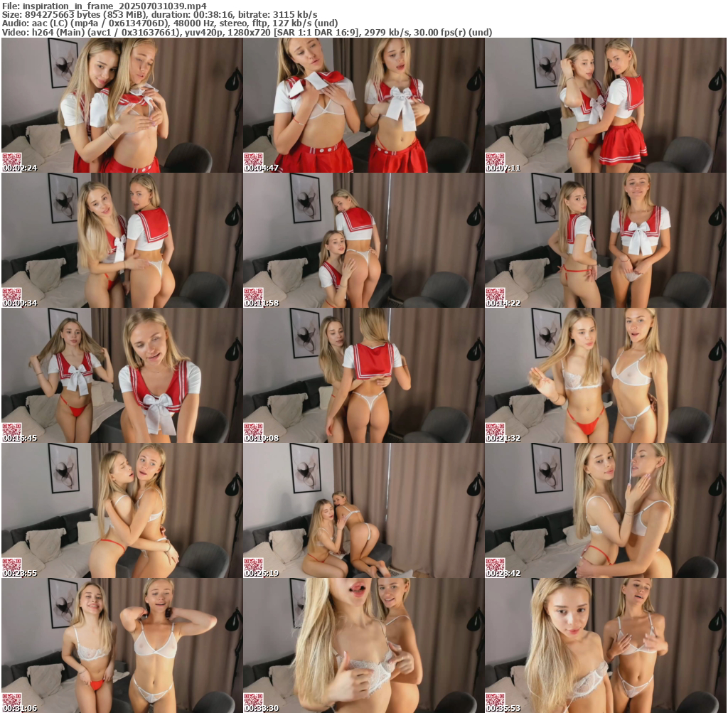Click the Size and duration header line

pyautogui.click(x=160, y=14)
